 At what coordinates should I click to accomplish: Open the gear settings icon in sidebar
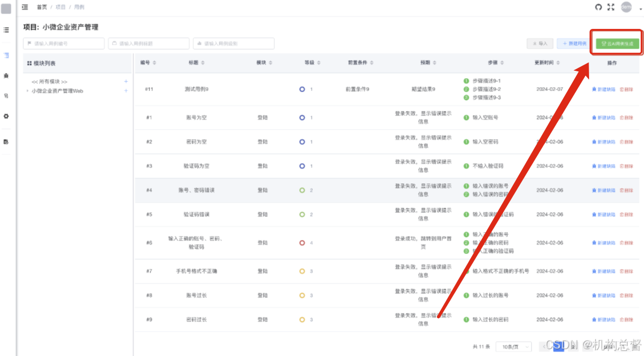6,117
